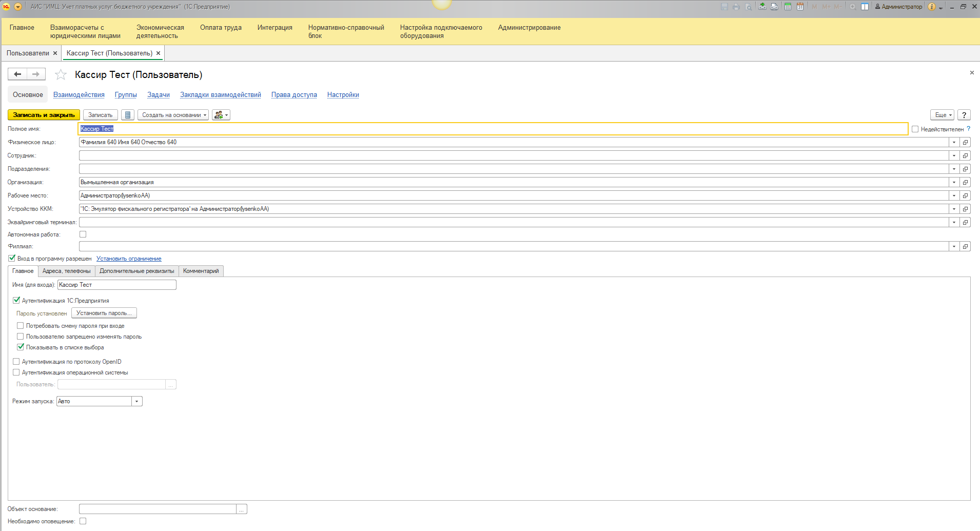Click the users icon dropdown button in toolbar
This screenshot has width=980, height=531.
tap(221, 115)
